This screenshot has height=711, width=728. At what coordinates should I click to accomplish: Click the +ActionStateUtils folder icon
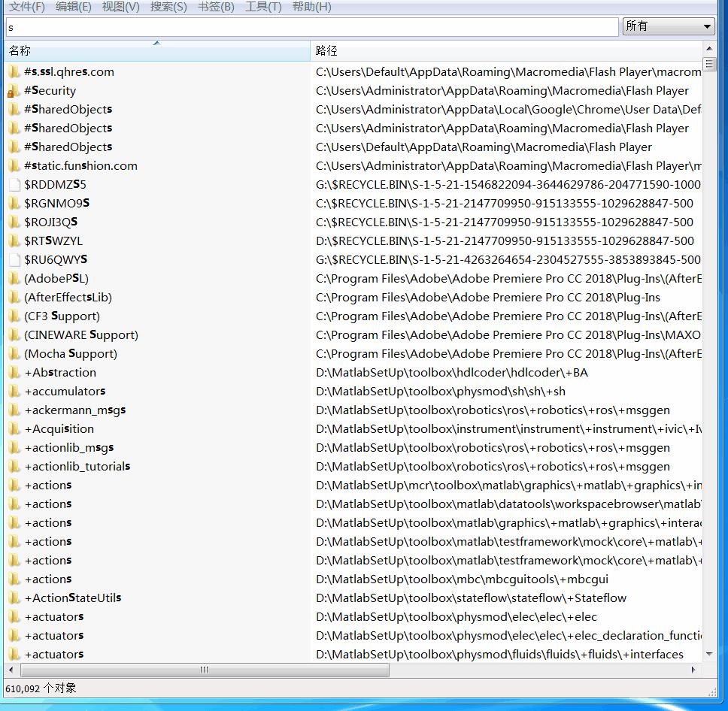tap(14, 598)
